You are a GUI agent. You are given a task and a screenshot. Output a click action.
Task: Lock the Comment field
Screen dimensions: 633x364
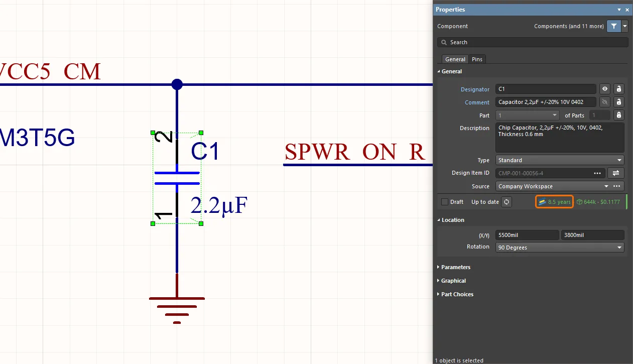pos(619,102)
